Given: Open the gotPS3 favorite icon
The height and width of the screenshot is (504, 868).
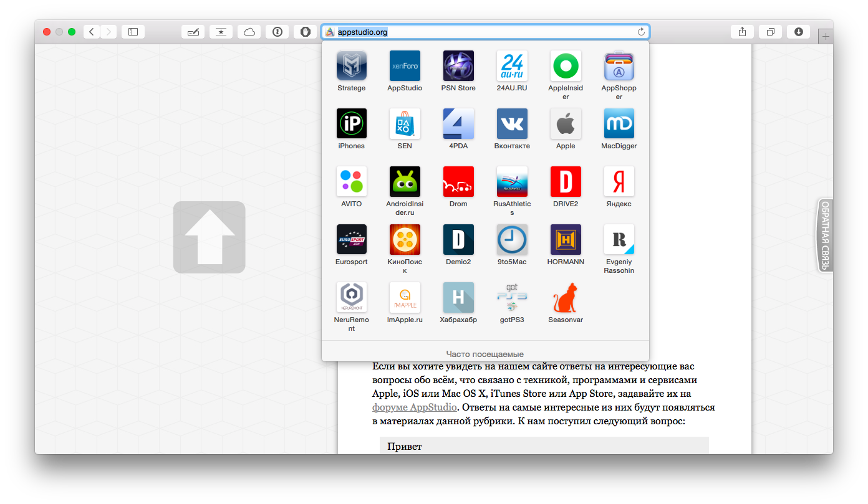Looking at the screenshot, I should pos(512,298).
